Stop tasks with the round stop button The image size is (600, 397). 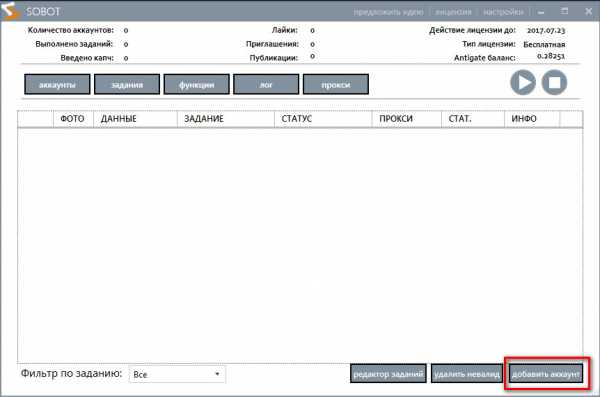pos(554,82)
